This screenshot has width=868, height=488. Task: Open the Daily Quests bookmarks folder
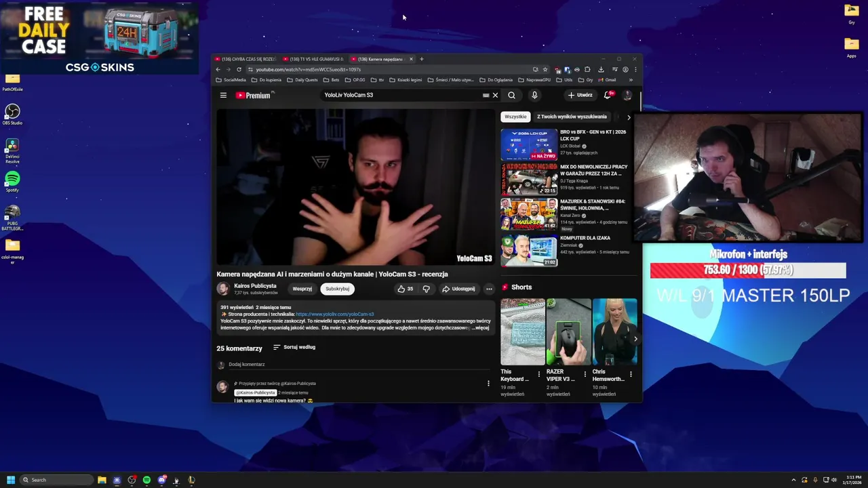302,80
